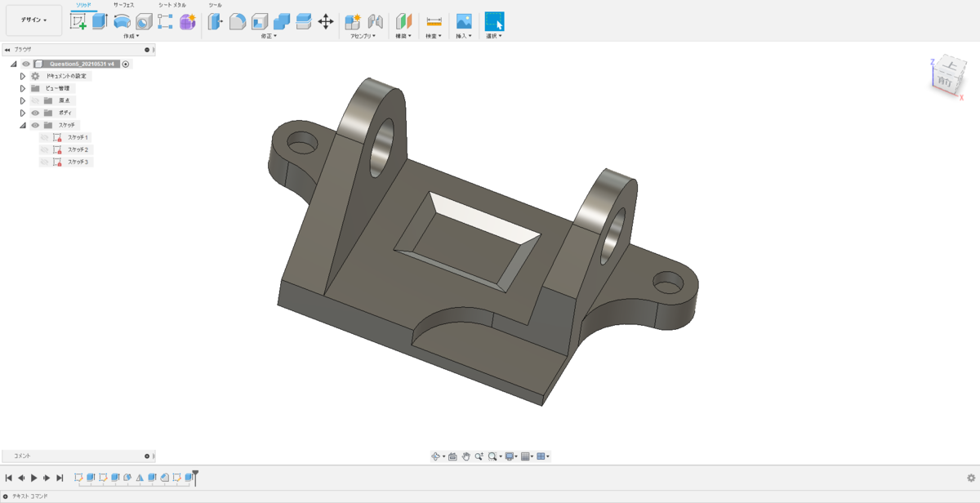Select the Fillet tool
The width and height of the screenshot is (980, 503).
[238, 22]
